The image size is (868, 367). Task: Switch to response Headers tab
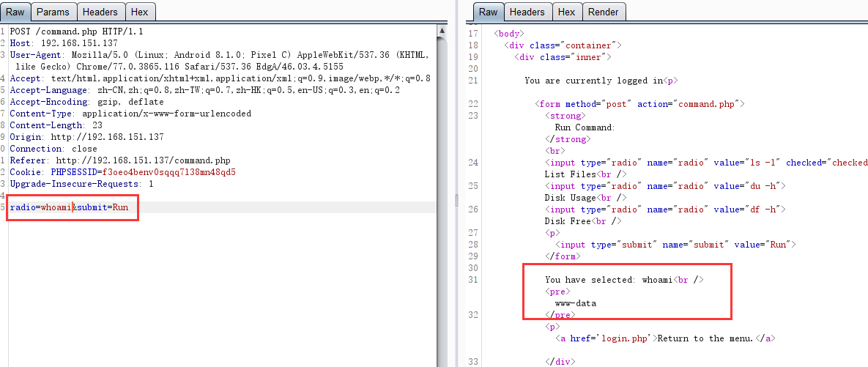[527, 12]
